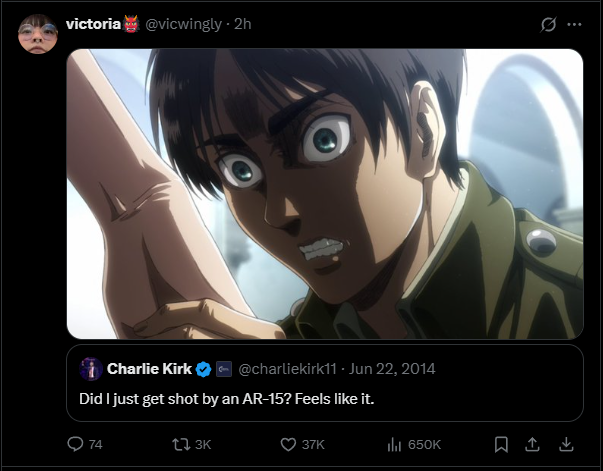Screen dimensions: 603x471
Task: Repost the tweet with 3K reposts
Action: point(181,444)
